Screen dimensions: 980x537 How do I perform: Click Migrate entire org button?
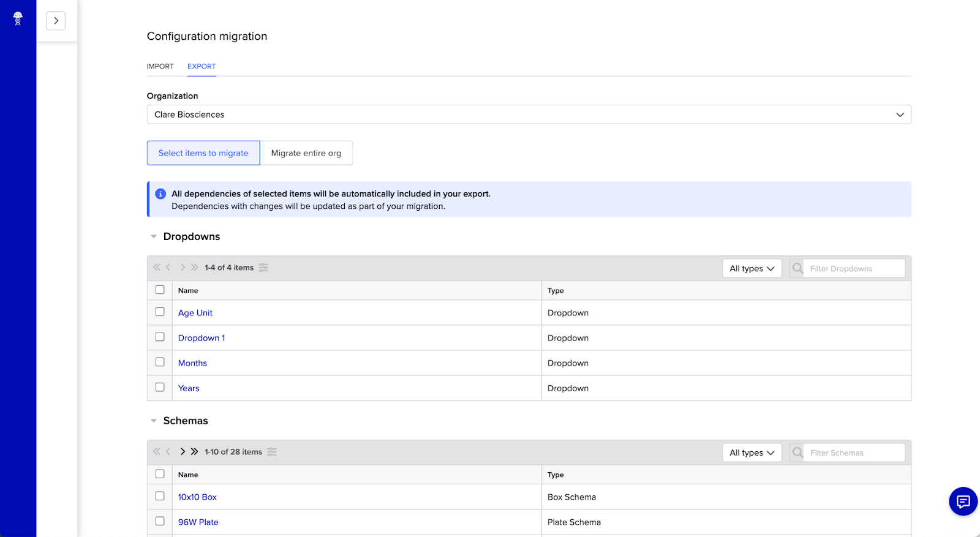click(306, 153)
